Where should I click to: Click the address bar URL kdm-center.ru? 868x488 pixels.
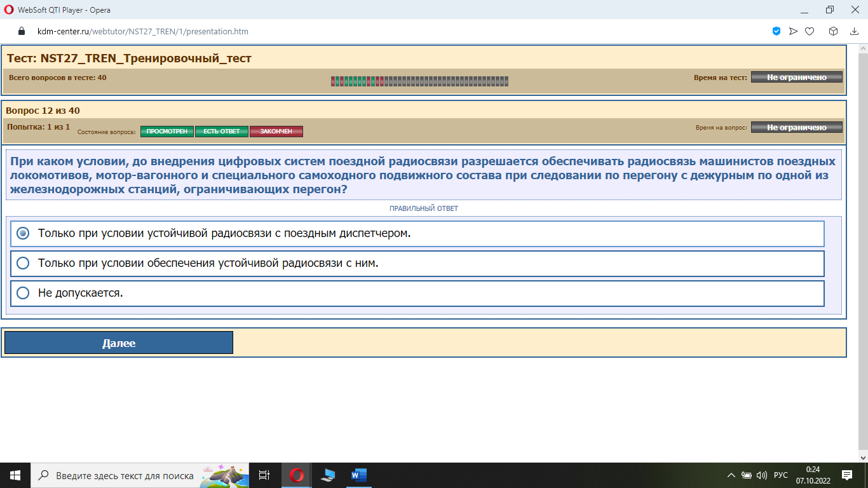click(143, 31)
